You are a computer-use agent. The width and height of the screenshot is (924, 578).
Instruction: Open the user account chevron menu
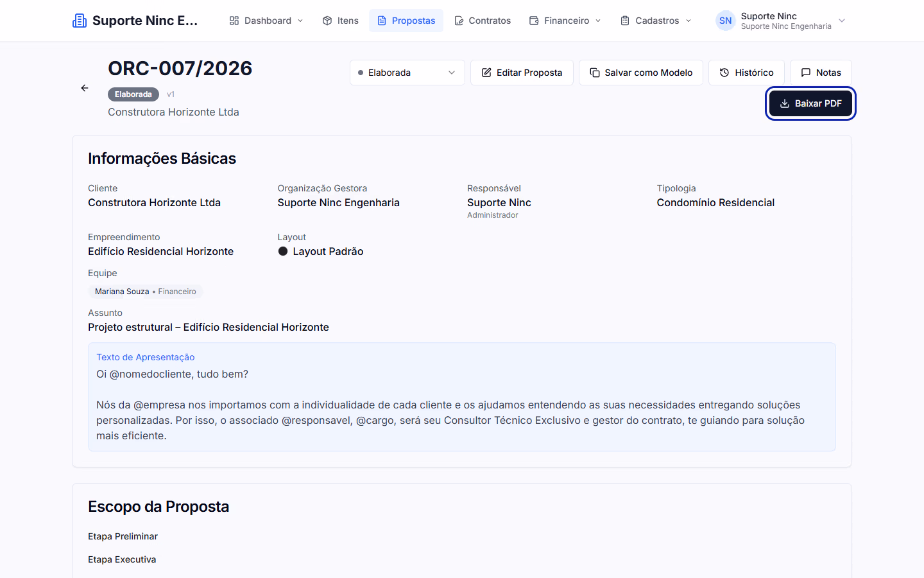(842, 21)
